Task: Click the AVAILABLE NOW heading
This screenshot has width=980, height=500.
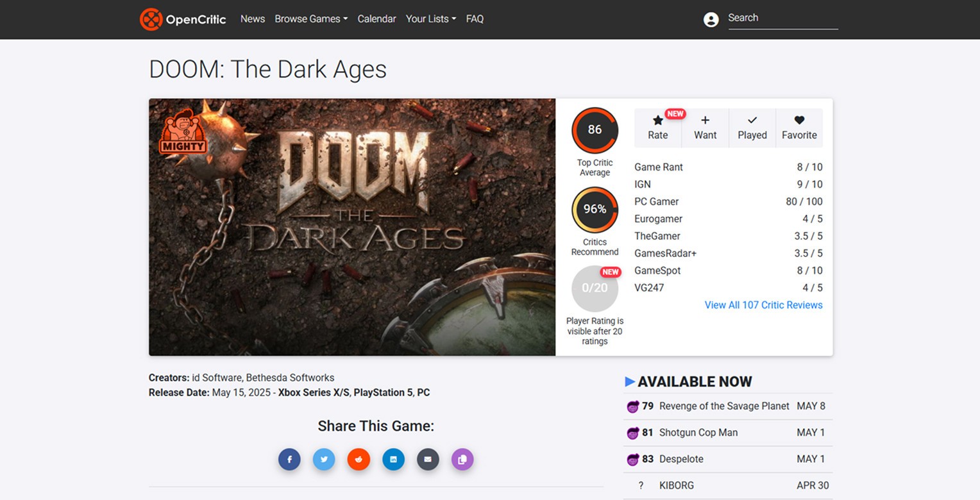Action: pos(695,382)
